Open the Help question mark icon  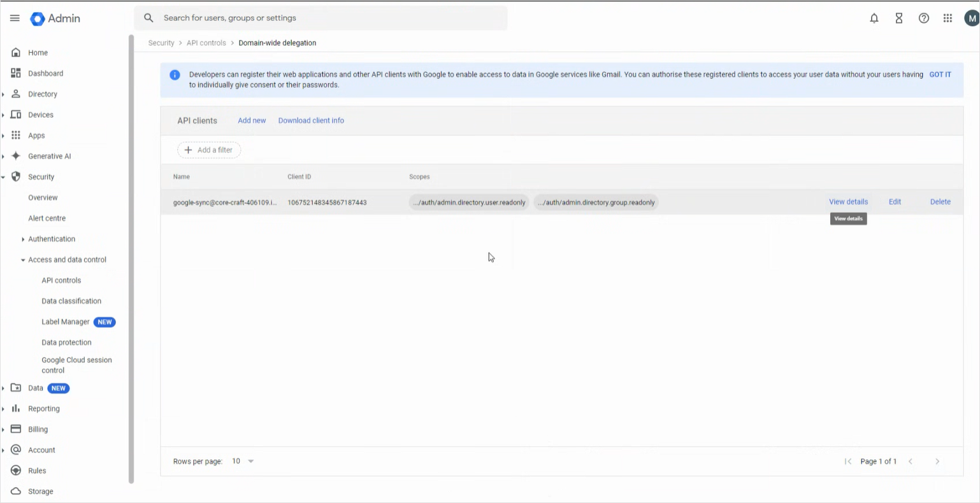(923, 18)
